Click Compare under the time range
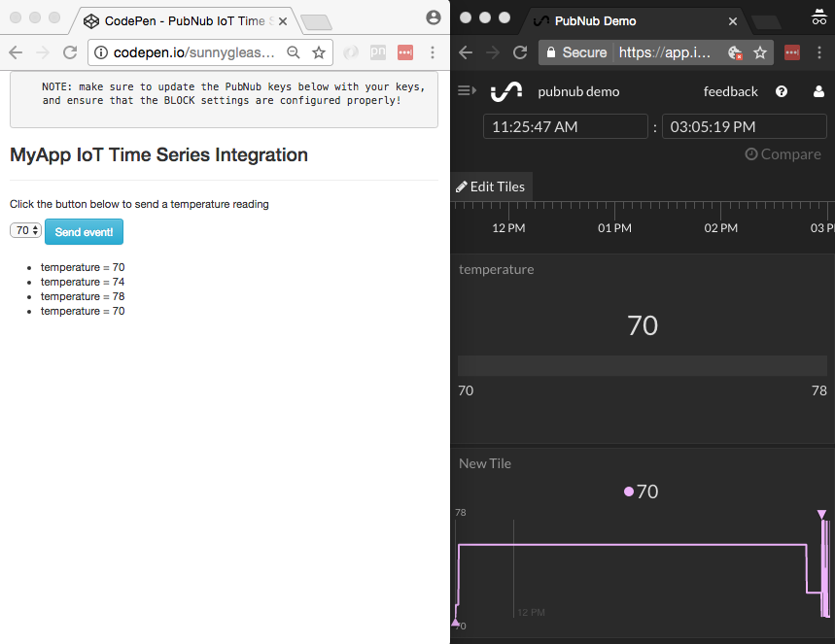Image resolution: width=835 pixels, height=644 pixels. tap(783, 154)
